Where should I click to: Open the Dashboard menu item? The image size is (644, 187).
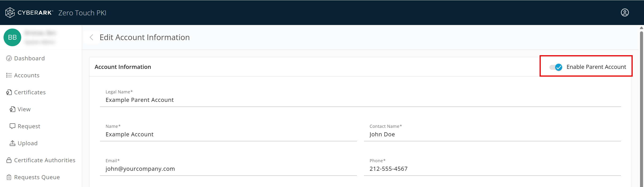pos(29,58)
